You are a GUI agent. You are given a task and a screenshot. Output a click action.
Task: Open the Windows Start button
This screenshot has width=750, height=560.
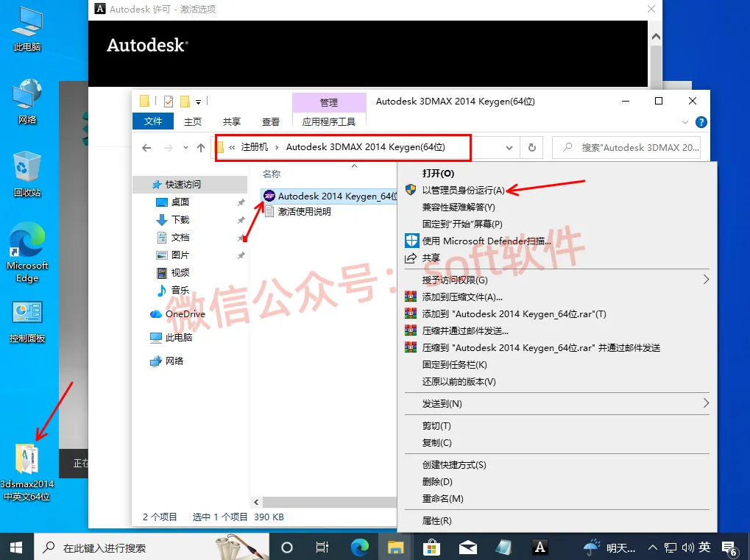pos(16,547)
